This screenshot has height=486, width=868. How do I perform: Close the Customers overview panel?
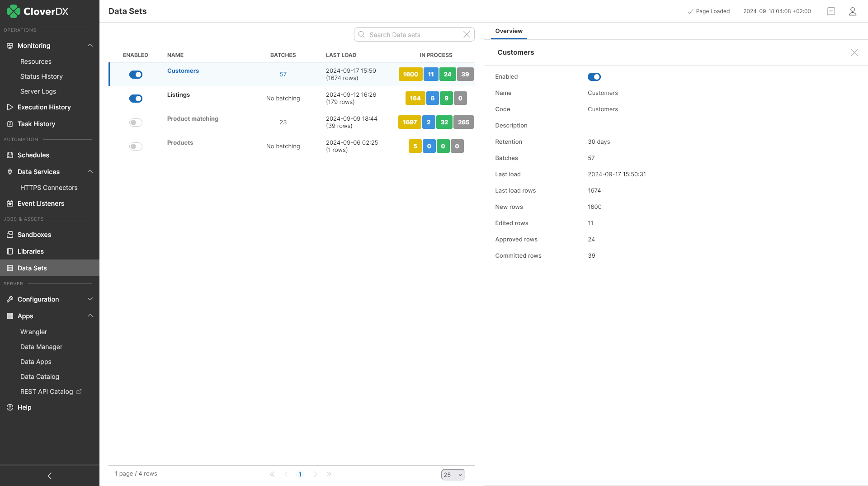(x=854, y=52)
